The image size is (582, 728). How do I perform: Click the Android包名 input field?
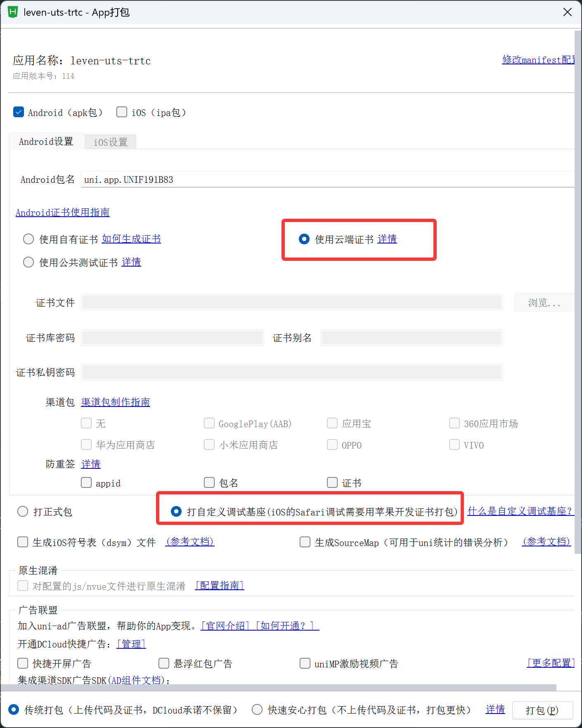tap(328, 180)
